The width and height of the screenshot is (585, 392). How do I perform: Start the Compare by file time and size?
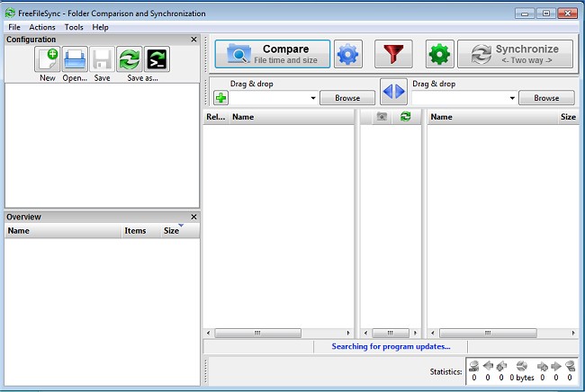point(273,54)
